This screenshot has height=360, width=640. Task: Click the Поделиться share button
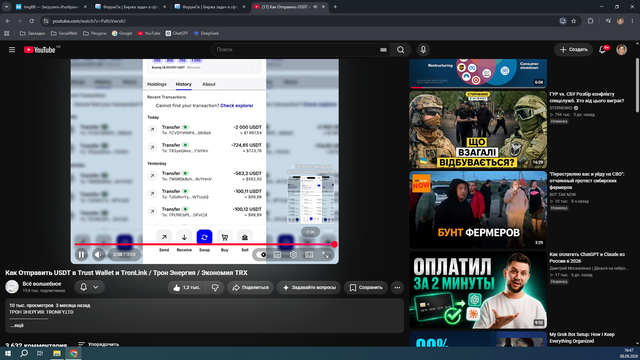(251, 287)
